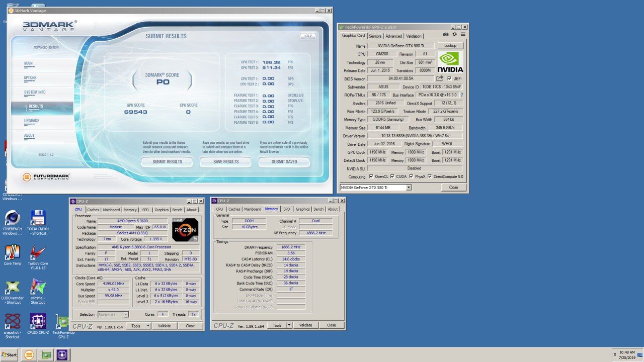Viewport: 644px width, 362px height.
Task: Click SUBMIT SAVED button
Action: 284,162
